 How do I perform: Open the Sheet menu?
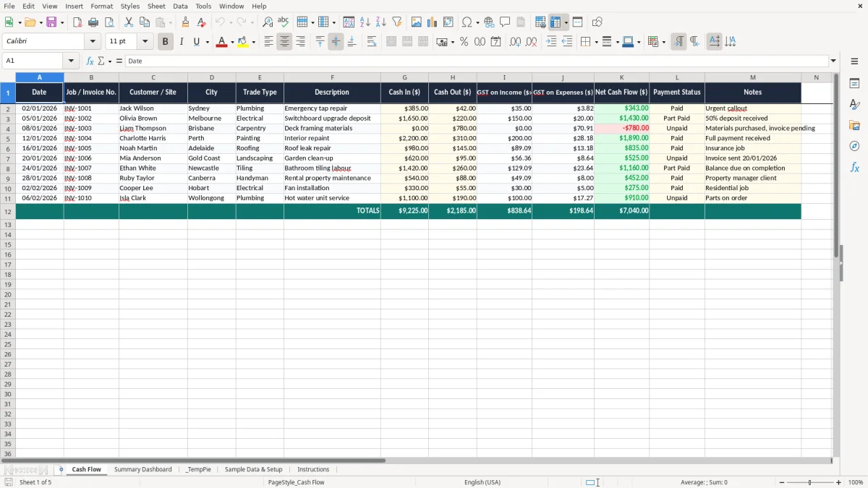tap(156, 6)
